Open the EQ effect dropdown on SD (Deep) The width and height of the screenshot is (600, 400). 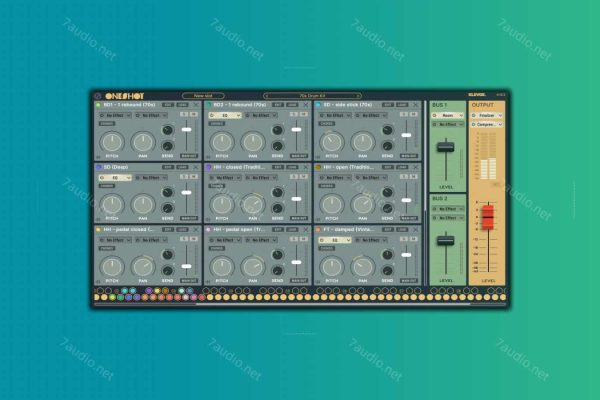pos(115,178)
